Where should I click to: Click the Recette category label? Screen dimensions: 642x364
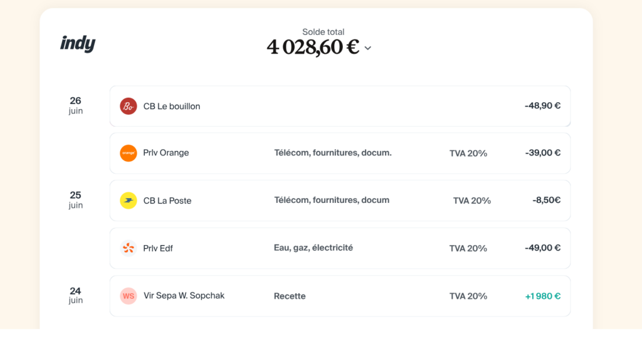click(290, 296)
